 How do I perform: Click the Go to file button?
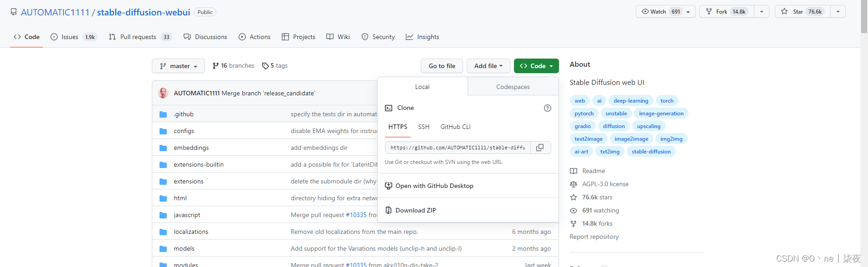tap(442, 66)
